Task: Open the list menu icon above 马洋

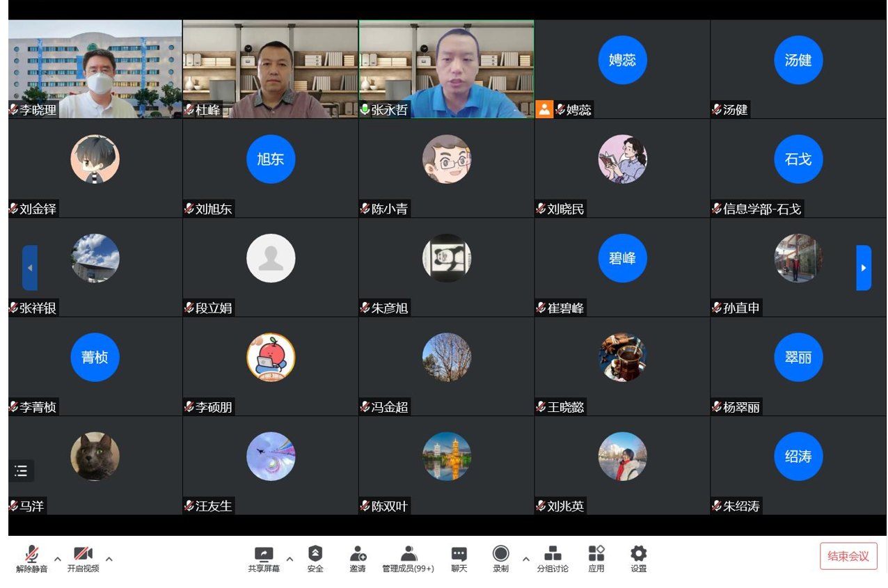Action: click(22, 471)
